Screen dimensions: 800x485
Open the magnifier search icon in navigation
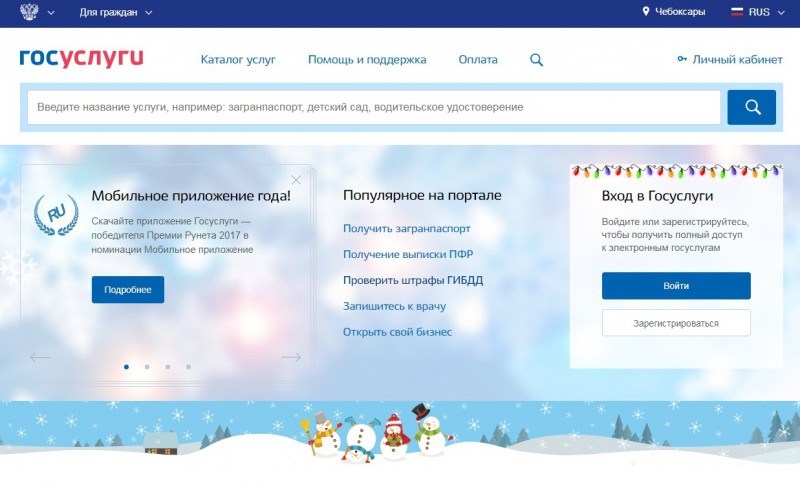pyautogui.click(x=536, y=60)
